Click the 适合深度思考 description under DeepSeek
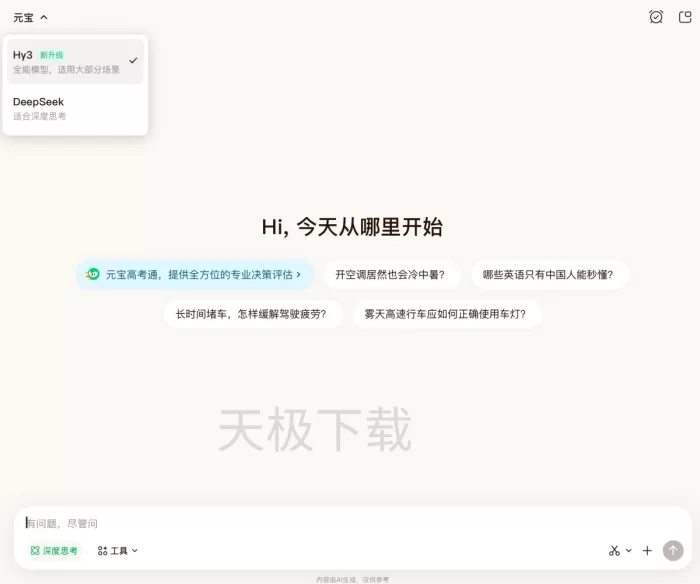Viewport: 700px width, 584px height. [x=39, y=117]
